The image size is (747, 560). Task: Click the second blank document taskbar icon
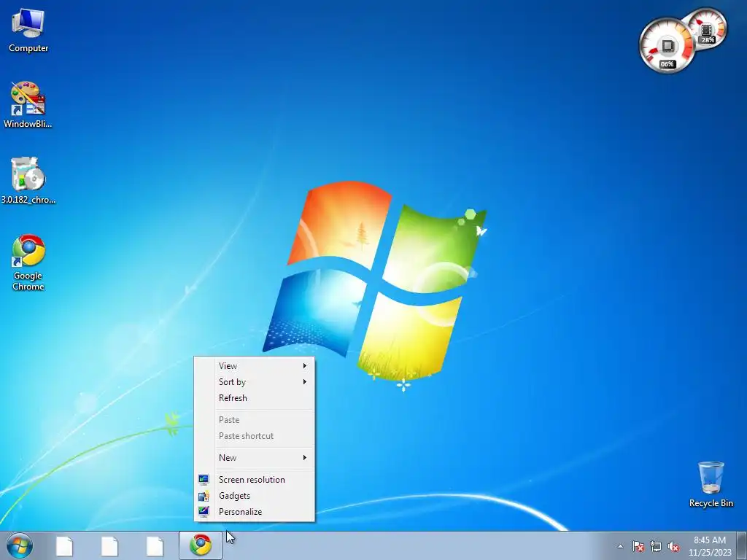tap(109, 545)
